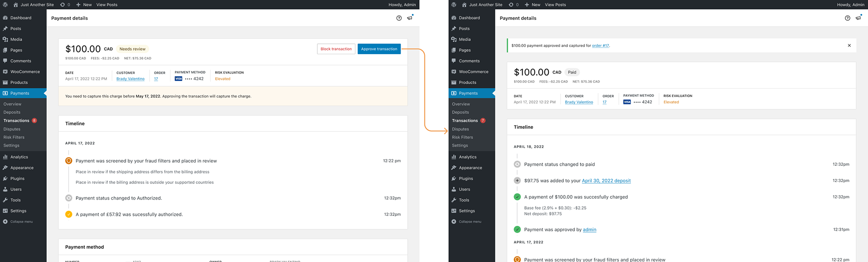
Task: Open April 30, 2022 deposit link
Action: (606, 181)
